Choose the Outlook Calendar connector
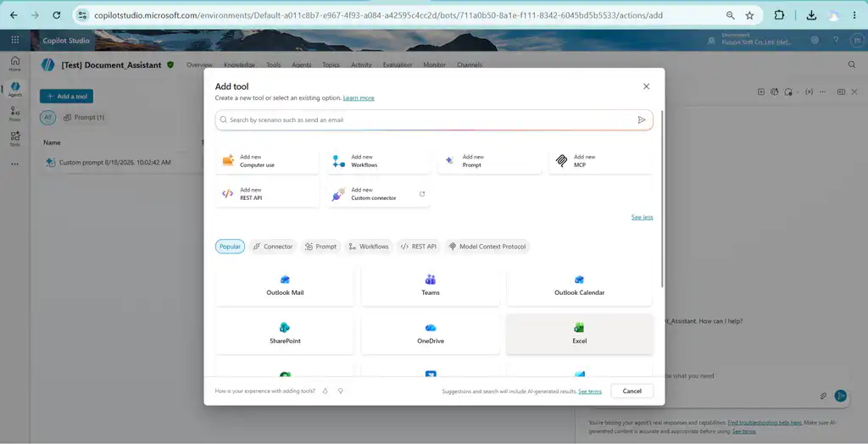 [579, 286]
